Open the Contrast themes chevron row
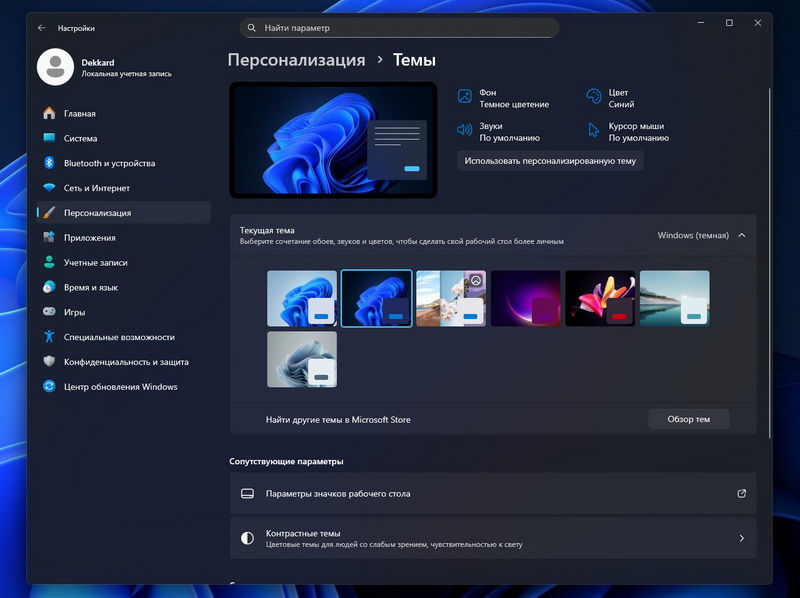Viewport: 800px width, 598px height. 741,538
